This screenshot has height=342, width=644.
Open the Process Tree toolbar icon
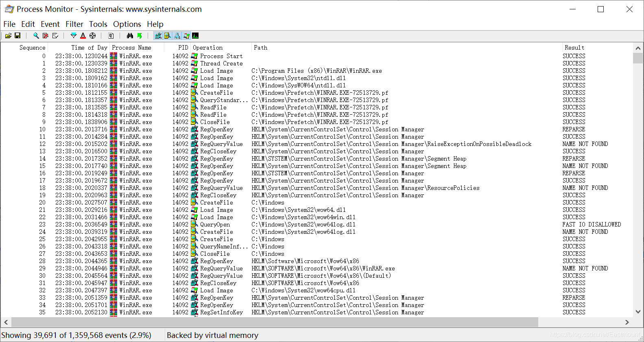tap(111, 36)
